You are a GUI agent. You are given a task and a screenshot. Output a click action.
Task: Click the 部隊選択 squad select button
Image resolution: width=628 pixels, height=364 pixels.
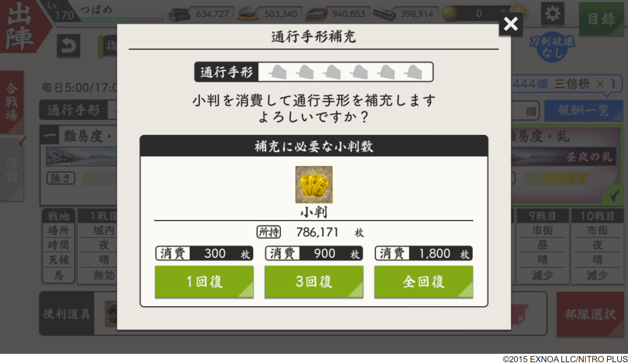point(590,314)
